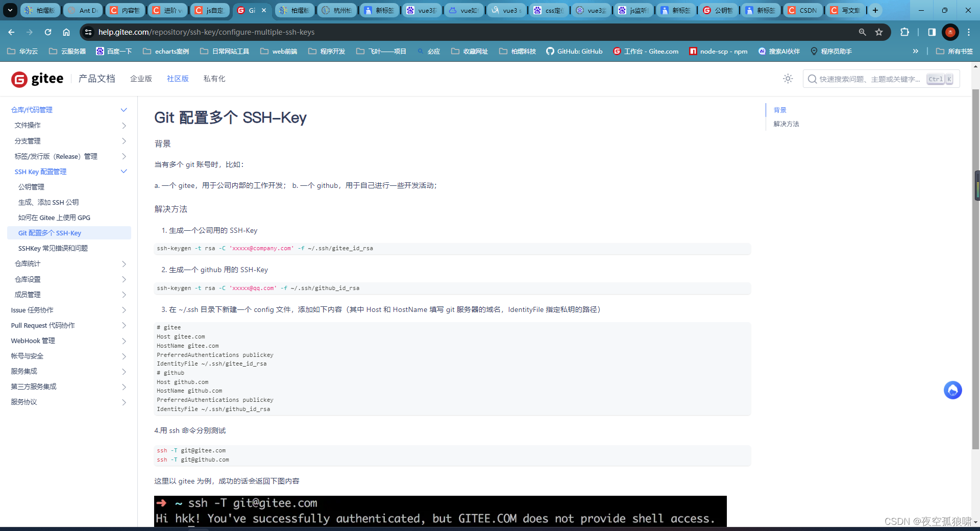This screenshot has height=531, width=980.
Task: Click 产品文档 header link
Action: click(x=97, y=79)
